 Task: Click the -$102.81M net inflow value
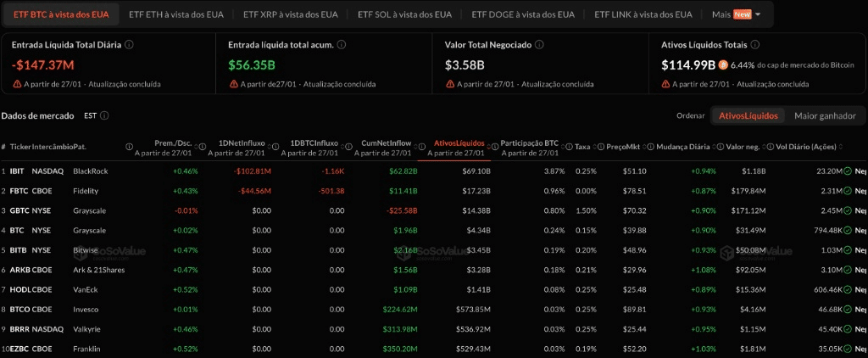(254, 171)
